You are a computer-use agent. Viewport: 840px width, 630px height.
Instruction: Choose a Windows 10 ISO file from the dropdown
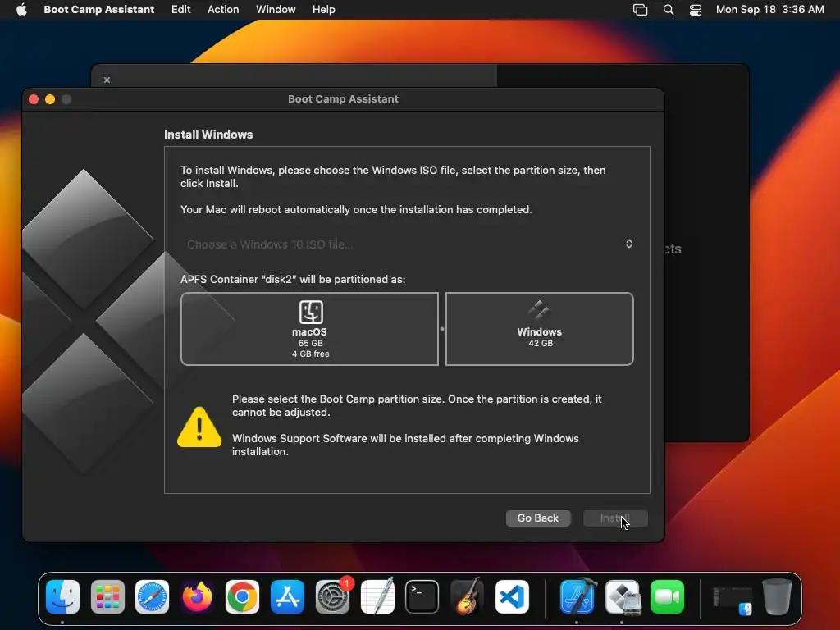point(409,244)
